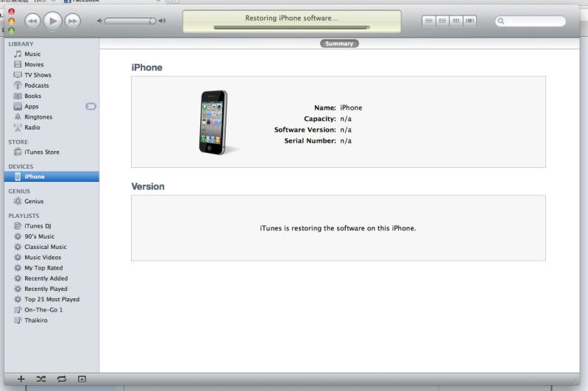Click the Previous track rewind button
Viewport: 588px width, 391px height.
pos(32,21)
